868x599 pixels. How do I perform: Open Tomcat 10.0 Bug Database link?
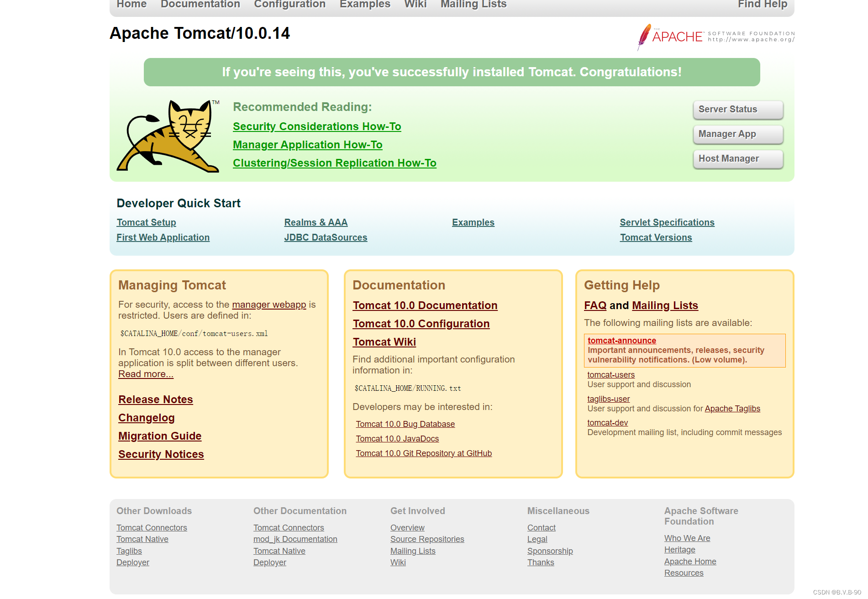405,424
